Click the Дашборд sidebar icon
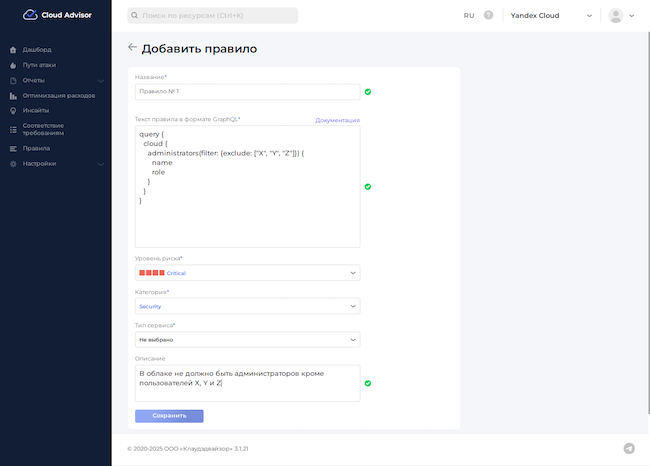This screenshot has height=466, width=650. [13, 49]
